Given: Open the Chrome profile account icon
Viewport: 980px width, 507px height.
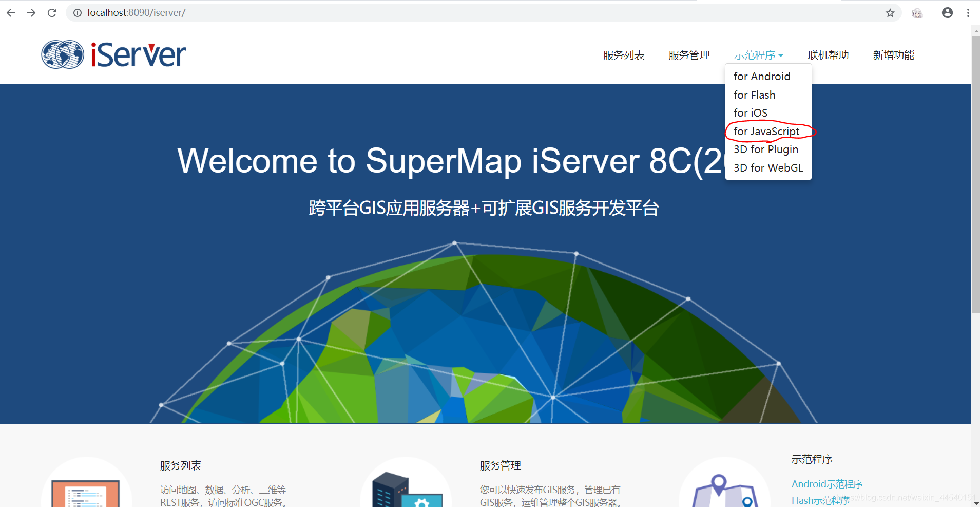Looking at the screenshot, I should coord(948,13).
